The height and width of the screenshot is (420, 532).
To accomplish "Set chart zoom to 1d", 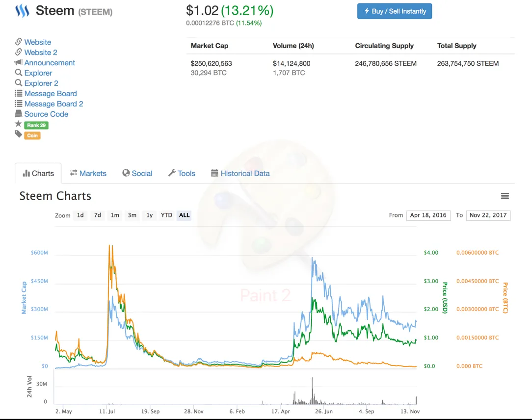I will tap(80, 215).
